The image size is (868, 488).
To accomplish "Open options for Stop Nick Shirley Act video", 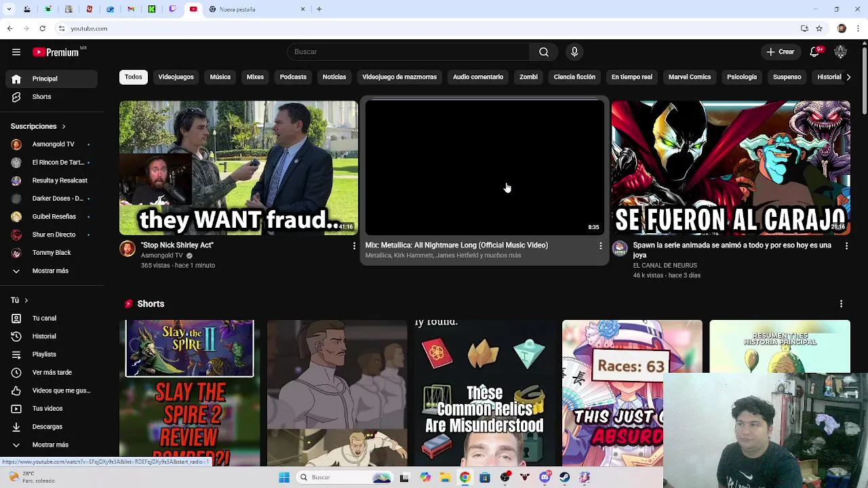I will [x=353, y=246].
